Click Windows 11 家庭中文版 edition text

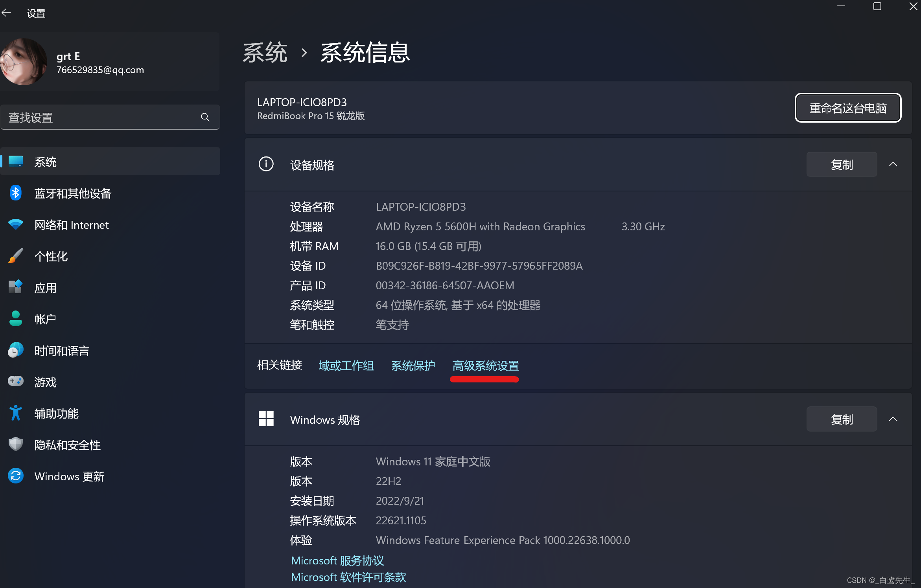[433, 461]
